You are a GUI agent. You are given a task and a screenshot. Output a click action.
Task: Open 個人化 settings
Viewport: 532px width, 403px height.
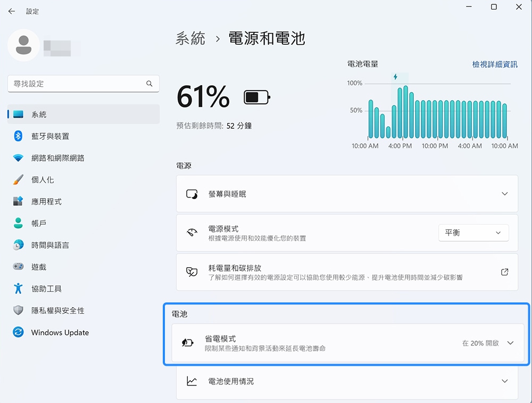click(84, 179)
